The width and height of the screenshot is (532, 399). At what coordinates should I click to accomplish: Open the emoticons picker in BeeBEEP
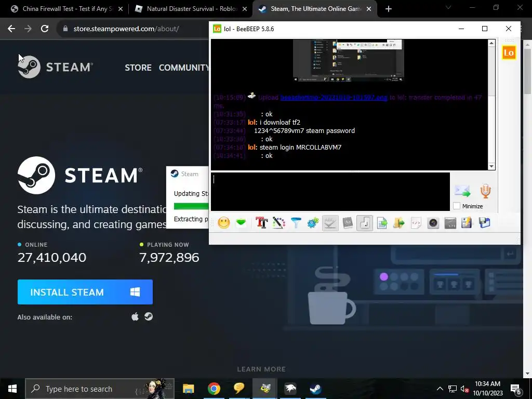click(x=223, y=223)
